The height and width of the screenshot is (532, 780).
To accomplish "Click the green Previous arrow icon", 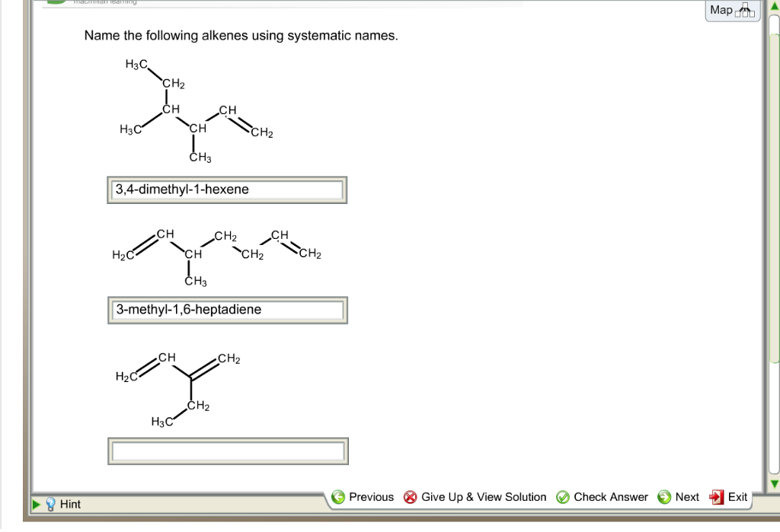I will click(x=338, y=497).
